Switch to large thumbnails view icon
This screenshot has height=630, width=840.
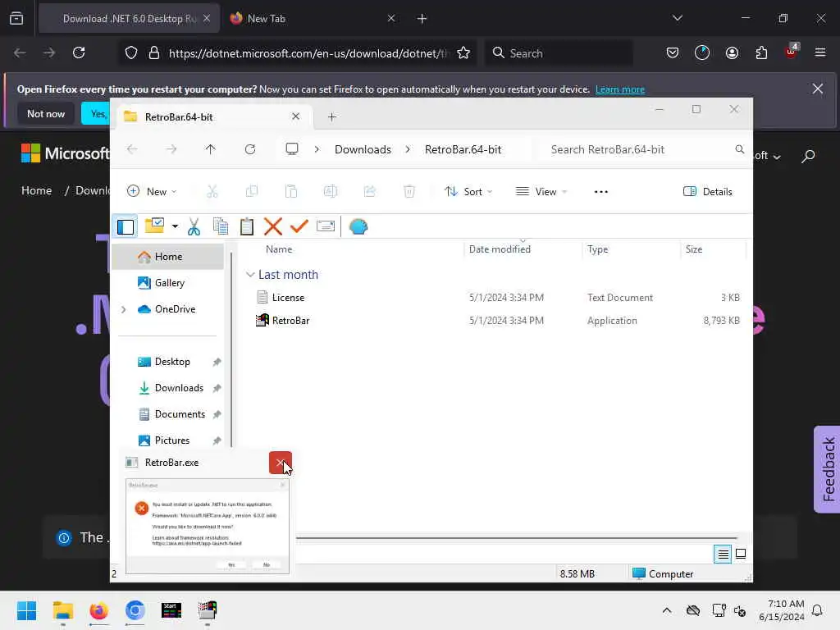[x=741, y=554]
